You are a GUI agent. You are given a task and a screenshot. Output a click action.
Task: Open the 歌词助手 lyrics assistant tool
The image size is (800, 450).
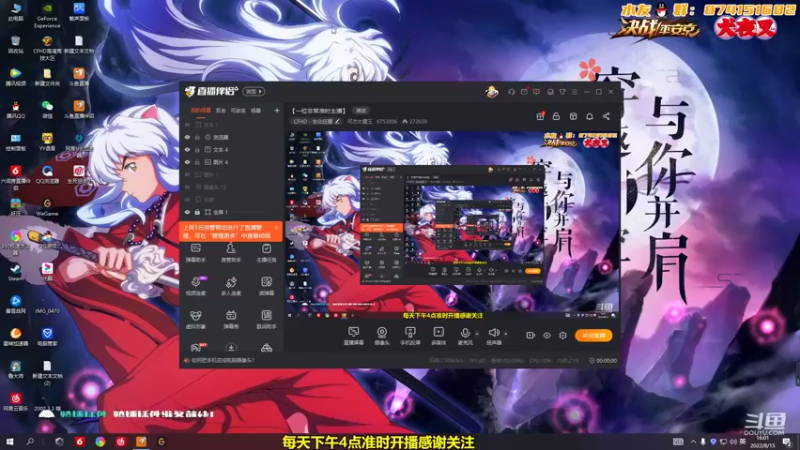tap(266, 319)
